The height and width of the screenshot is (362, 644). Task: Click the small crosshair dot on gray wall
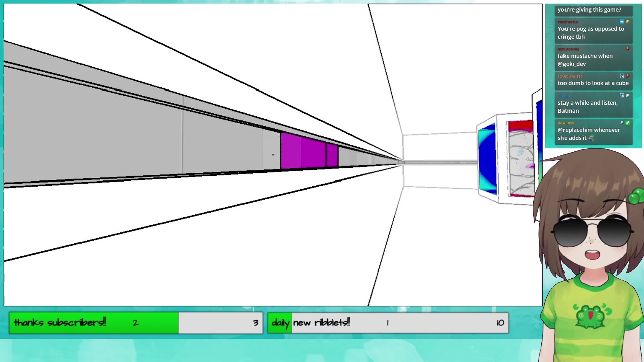[273, 155]
